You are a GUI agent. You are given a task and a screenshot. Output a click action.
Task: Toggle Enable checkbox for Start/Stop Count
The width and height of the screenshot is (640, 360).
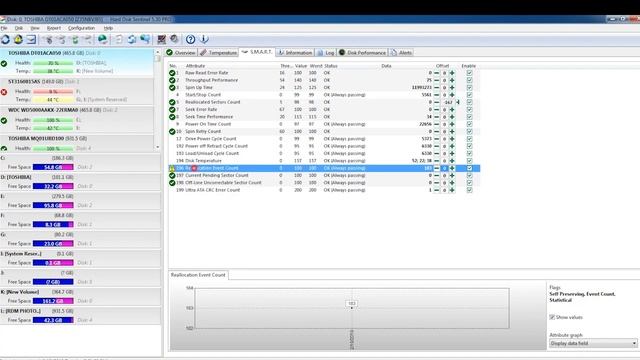coord(469,95)
